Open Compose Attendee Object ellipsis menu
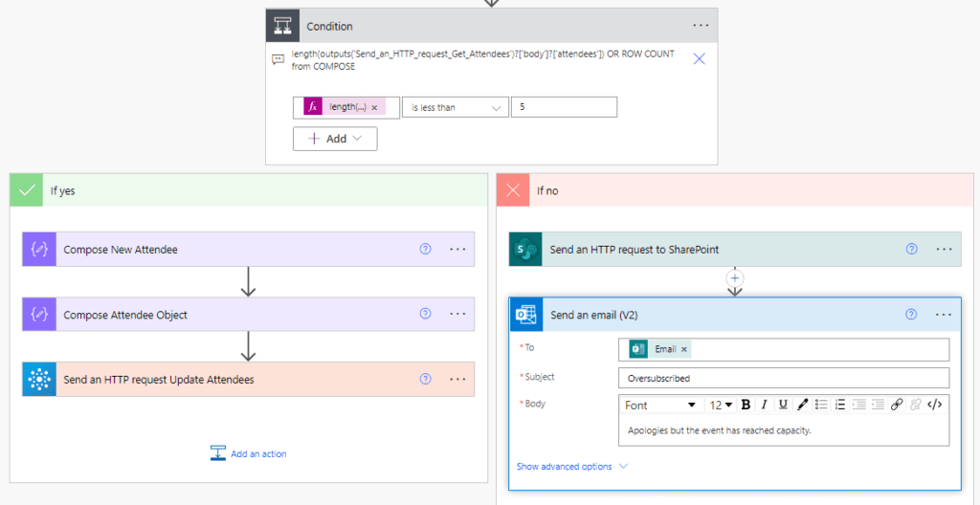The width and height of the screenshot is (980, 505). click(458, 315)
